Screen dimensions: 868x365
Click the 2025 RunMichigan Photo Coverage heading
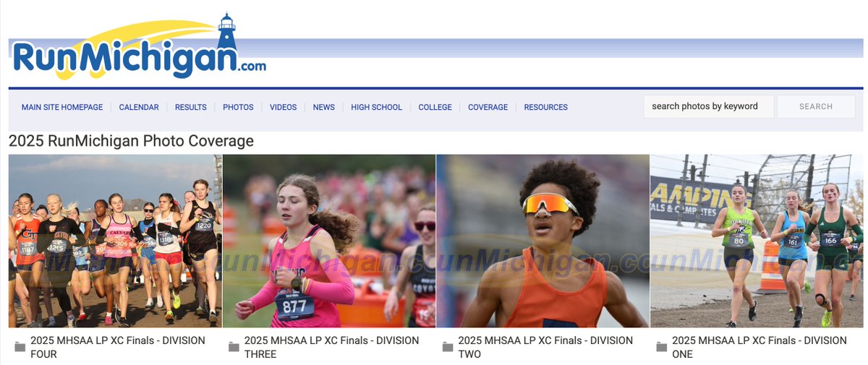pos(131,141)
